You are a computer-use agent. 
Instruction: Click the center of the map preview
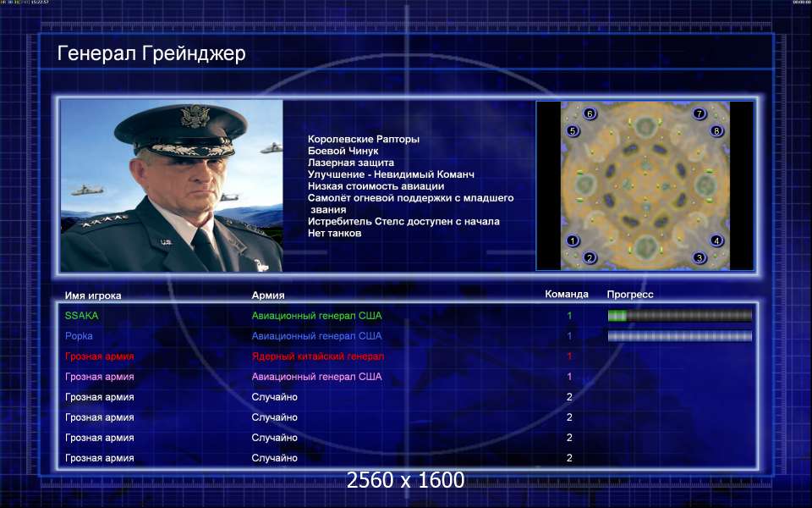pyautogui.click(x=645, y=185)
